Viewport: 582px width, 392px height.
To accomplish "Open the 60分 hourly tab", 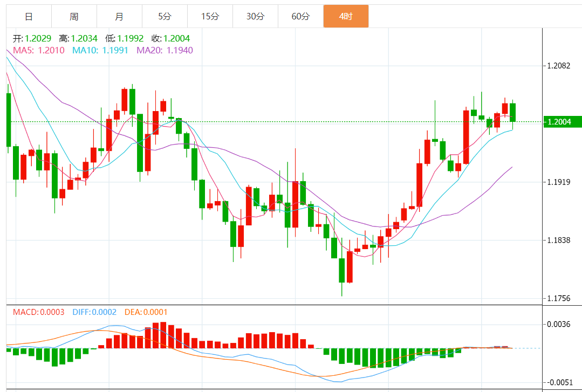I will tap(300, 16).
